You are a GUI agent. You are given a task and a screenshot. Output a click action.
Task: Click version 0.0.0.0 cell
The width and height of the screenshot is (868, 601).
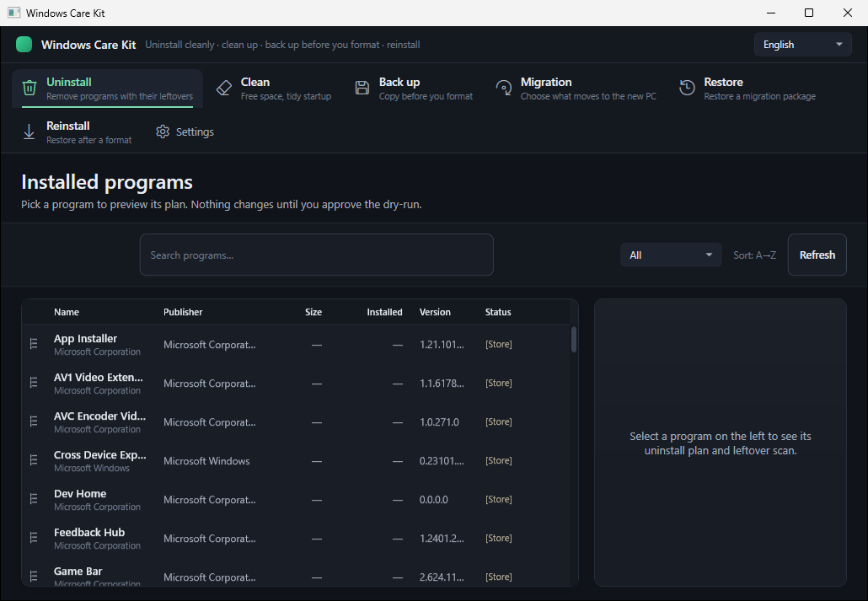pos(434,500)
